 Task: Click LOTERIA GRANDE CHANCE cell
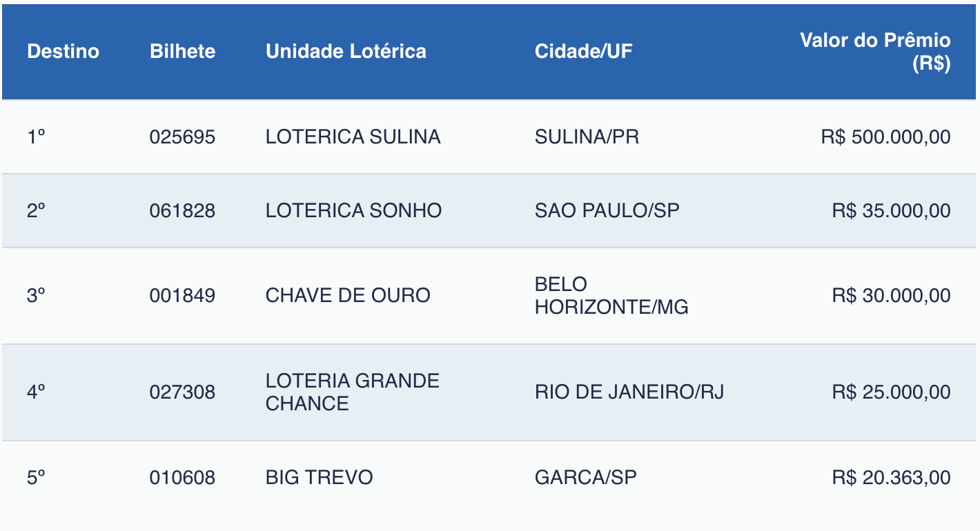pyautogui.click(x=352, y=392)
